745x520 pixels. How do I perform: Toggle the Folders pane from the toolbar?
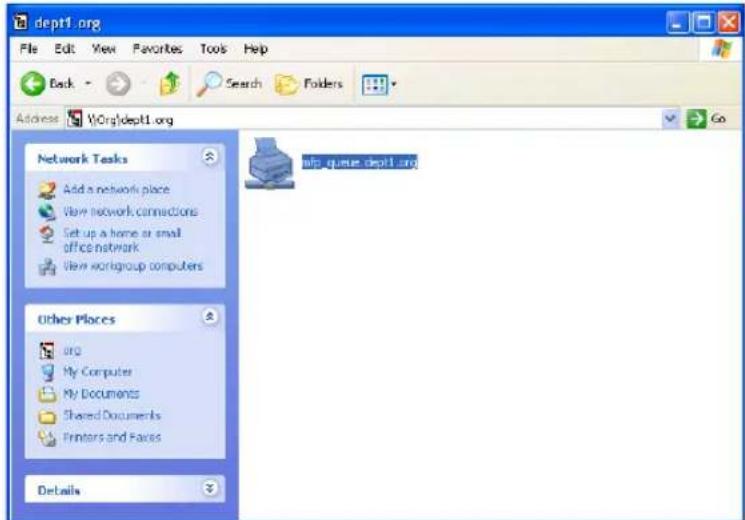coord(309,84)
